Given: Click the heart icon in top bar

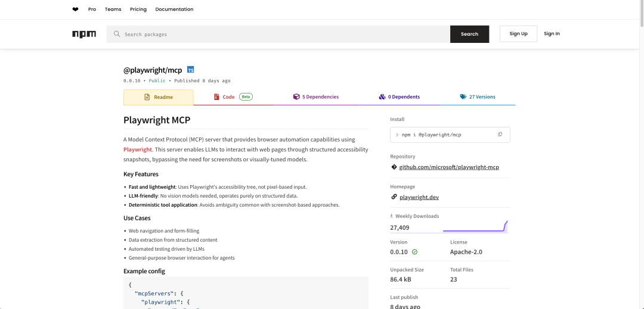Looking at the screenshot, I should click(75, 10).
